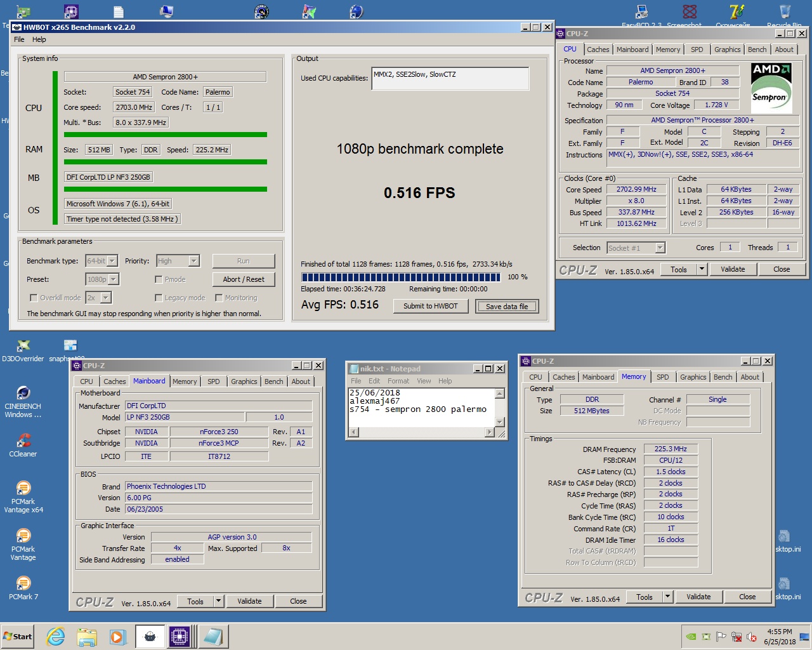812x650 pixels.
Task: Open the Help menu in HWBOT x265
Action: (39, 39)
